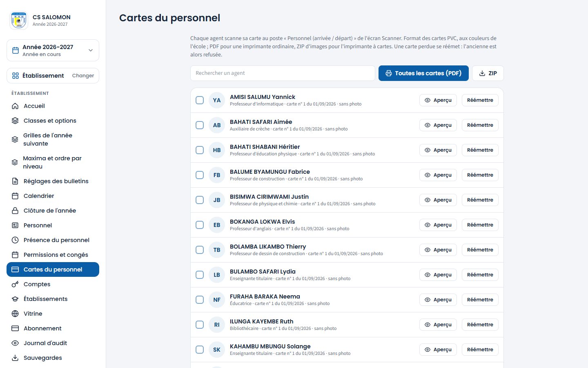Check the box for ILUNGA KAYEMBE Ruth
This screenshot has height=368, width=588.
tap(200, 325)
